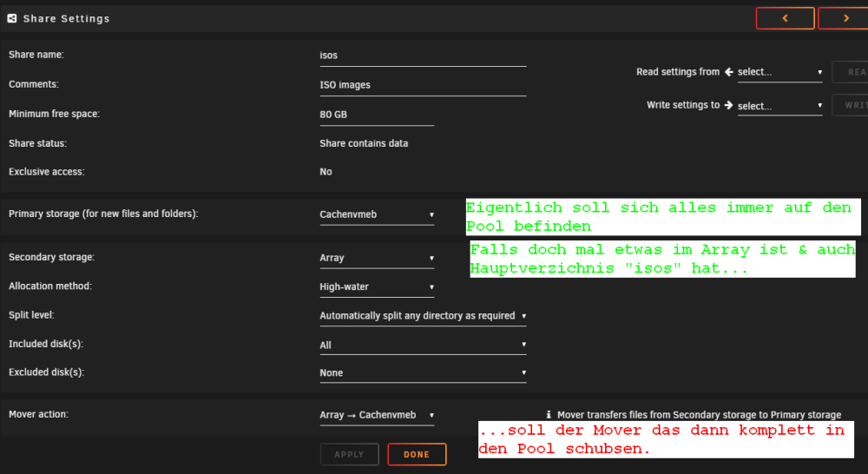Viewport: 868px width, 474px height.
Task: Click the 'Comments:' label
Action: pos(34,84)
